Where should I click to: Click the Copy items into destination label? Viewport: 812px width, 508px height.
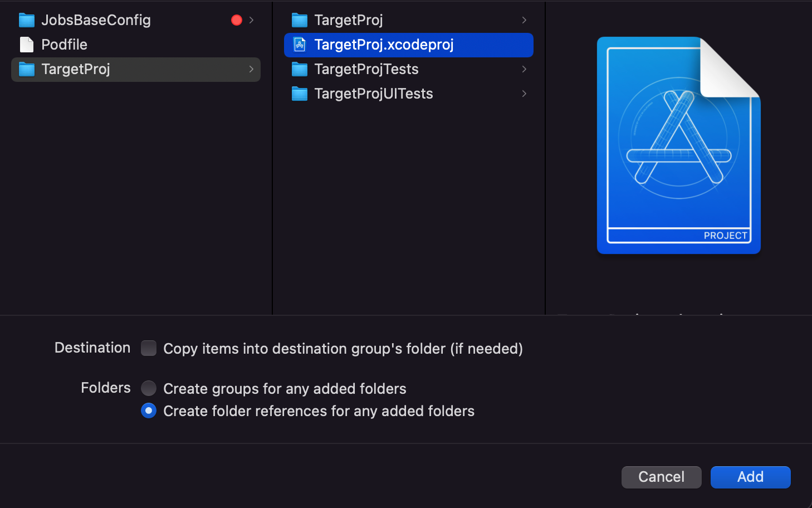(x=343, y=349)
